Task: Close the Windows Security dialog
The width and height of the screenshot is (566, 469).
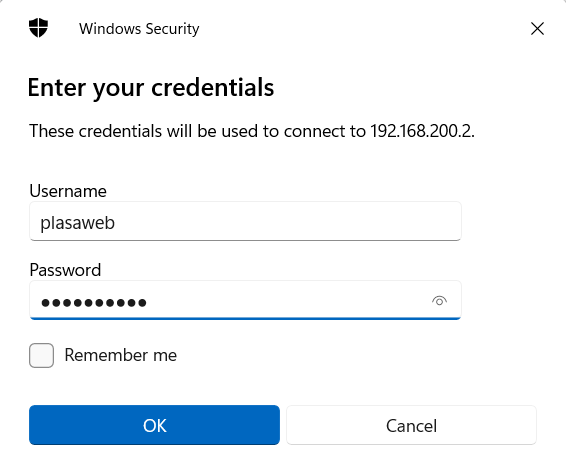Action: tap(537, 29)
